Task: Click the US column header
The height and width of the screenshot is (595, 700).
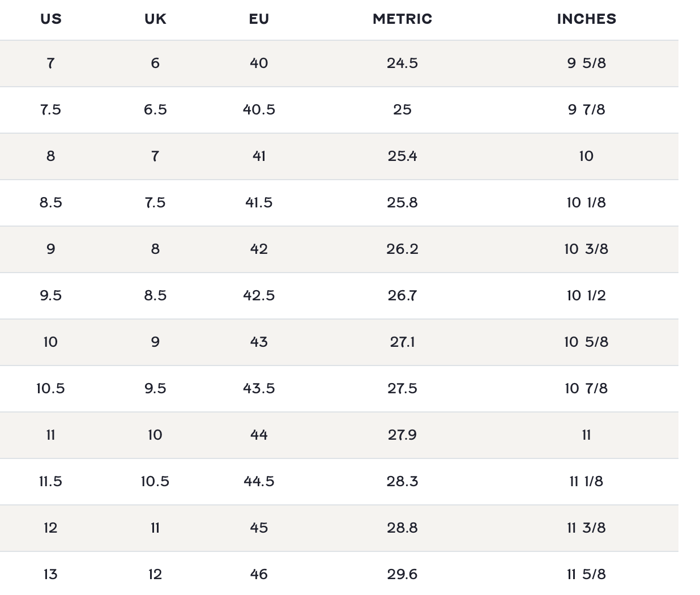Action: tap(50, 19)
